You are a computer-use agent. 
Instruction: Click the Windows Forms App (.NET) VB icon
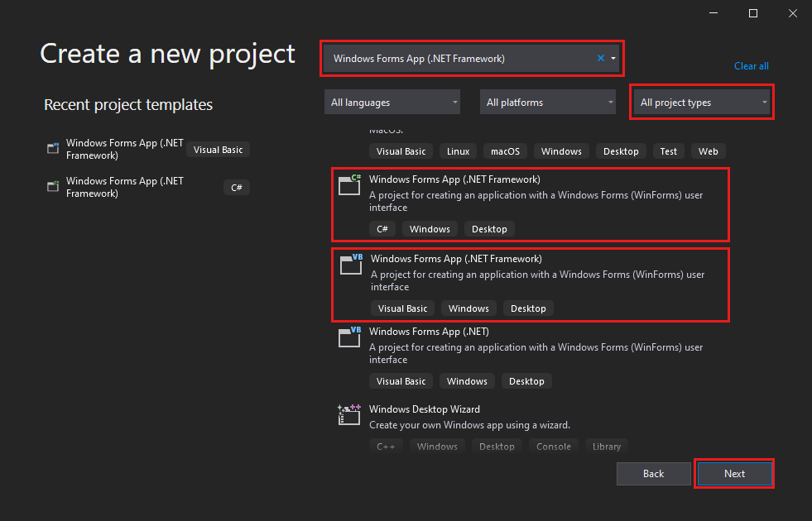coord(348,337)
